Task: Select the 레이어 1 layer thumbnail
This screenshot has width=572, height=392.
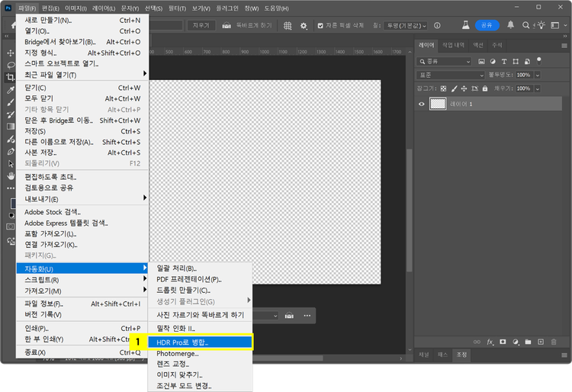Action: 438,104
